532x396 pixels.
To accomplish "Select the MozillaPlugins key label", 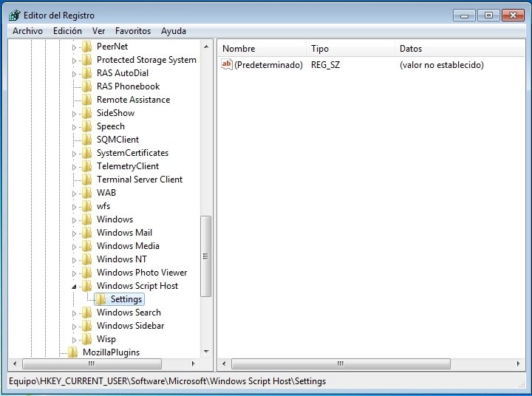I will [x=111, y=352].
